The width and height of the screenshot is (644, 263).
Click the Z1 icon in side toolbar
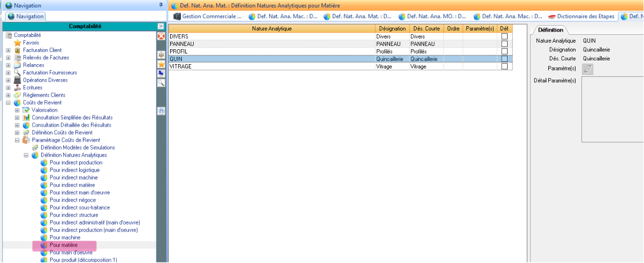click(160, 111)
